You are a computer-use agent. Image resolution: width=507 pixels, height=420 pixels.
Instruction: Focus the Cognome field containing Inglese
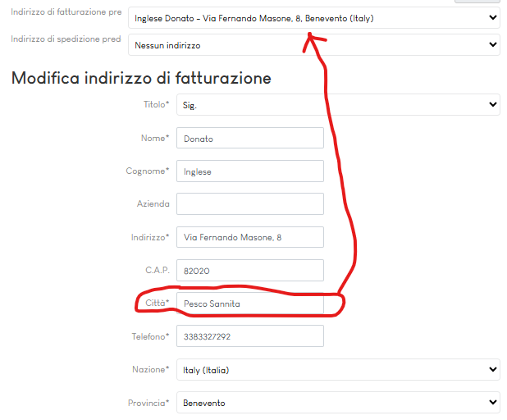tap(249, 171)
